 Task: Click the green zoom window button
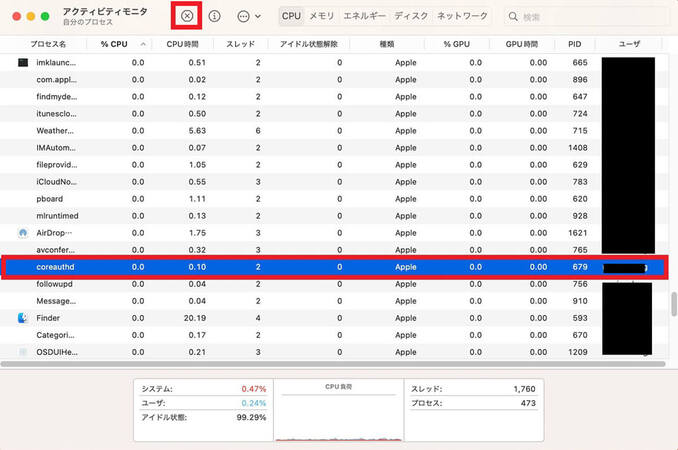point(45,16)
